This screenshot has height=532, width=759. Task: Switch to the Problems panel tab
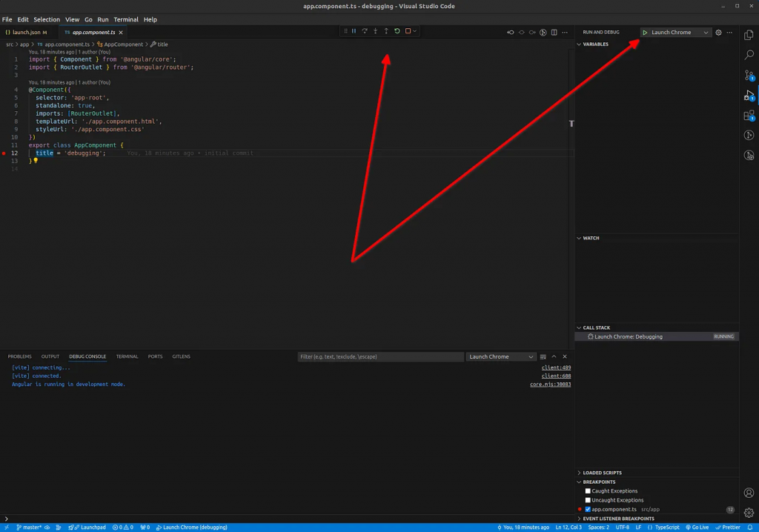coord(19,356)
